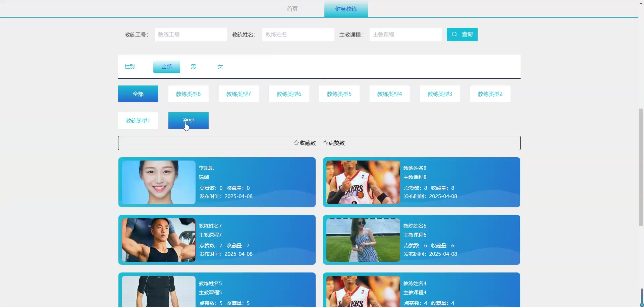Switch to the 健身教练 tab
Screen dimensions: 644x307
coord(346,9)
